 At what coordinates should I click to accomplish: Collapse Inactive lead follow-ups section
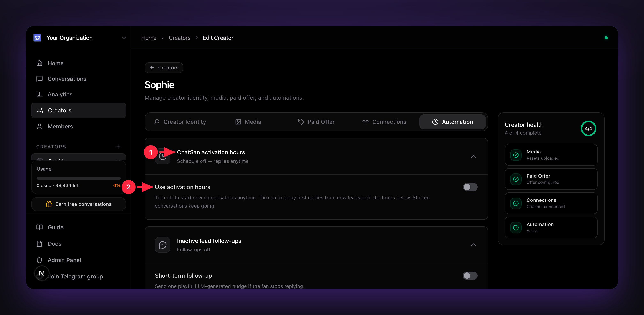point(474,245)
